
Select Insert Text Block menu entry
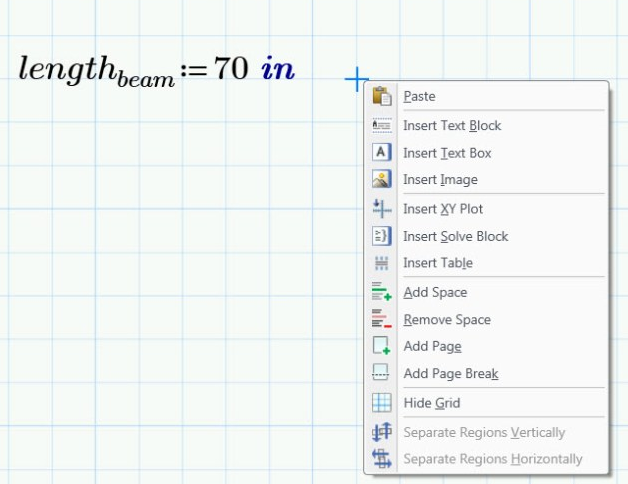452,126
